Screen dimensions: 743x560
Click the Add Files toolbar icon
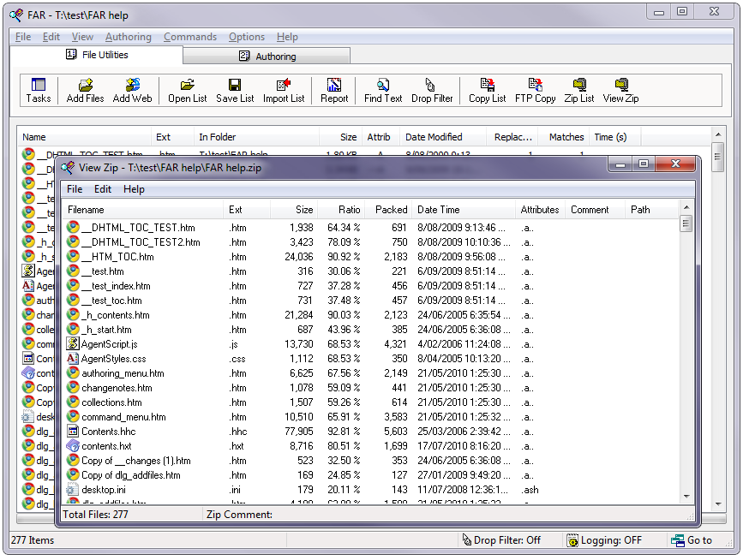(85, 90)
